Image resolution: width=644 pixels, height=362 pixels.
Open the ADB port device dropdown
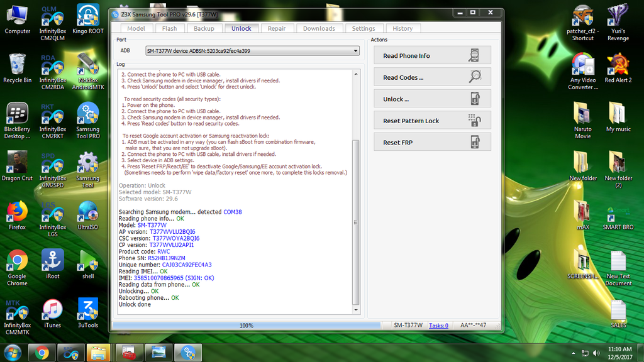(x=252, y=51)
